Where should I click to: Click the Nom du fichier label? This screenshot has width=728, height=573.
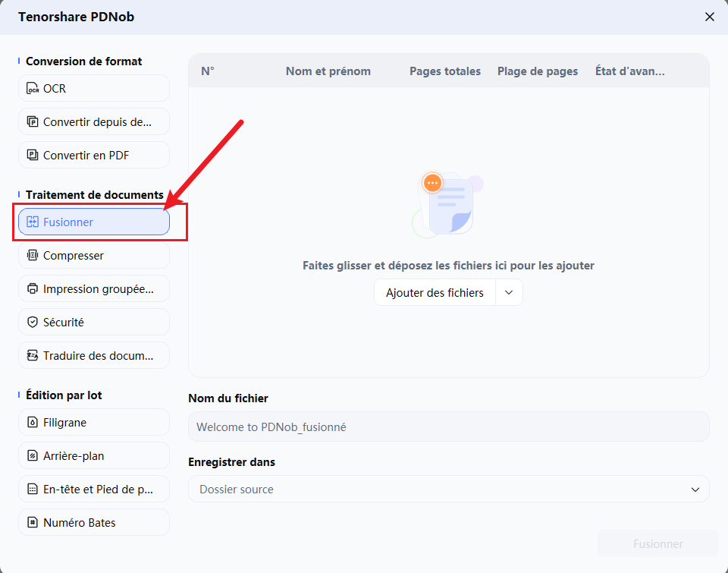coord(228,398)
